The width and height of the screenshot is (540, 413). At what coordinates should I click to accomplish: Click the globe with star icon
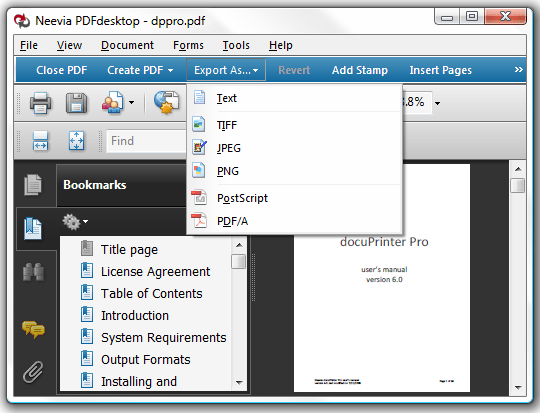point(166,102)
